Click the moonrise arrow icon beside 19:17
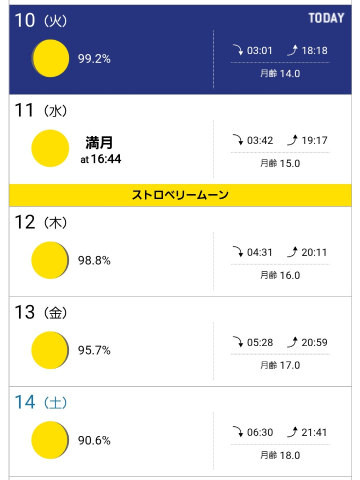The height and width of the screenshot is (480, 360). tap(292, 140)
